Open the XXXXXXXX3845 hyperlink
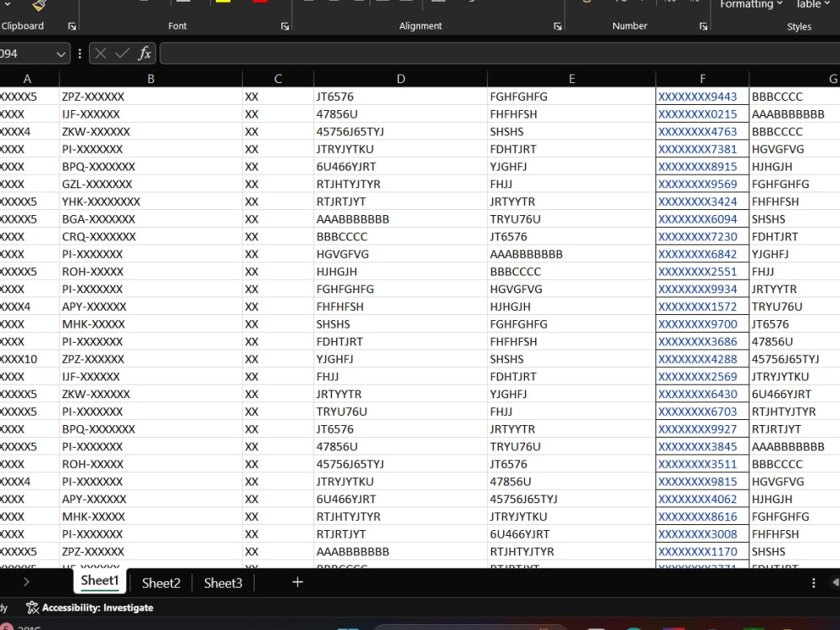 click(697, 446)
